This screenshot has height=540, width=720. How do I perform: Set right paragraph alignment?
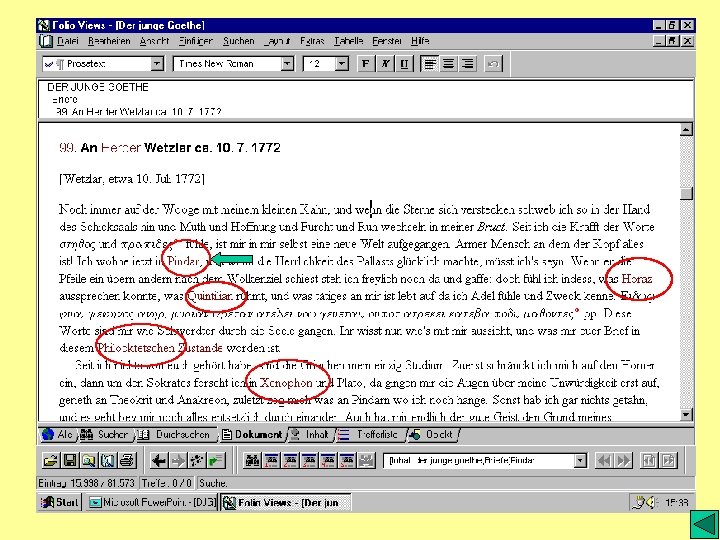[x=467, y=63]
